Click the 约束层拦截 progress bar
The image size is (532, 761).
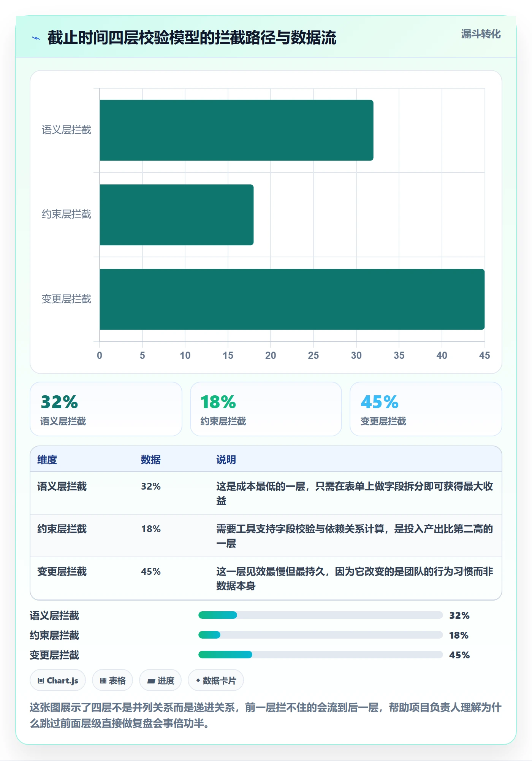tap(320, 635)
